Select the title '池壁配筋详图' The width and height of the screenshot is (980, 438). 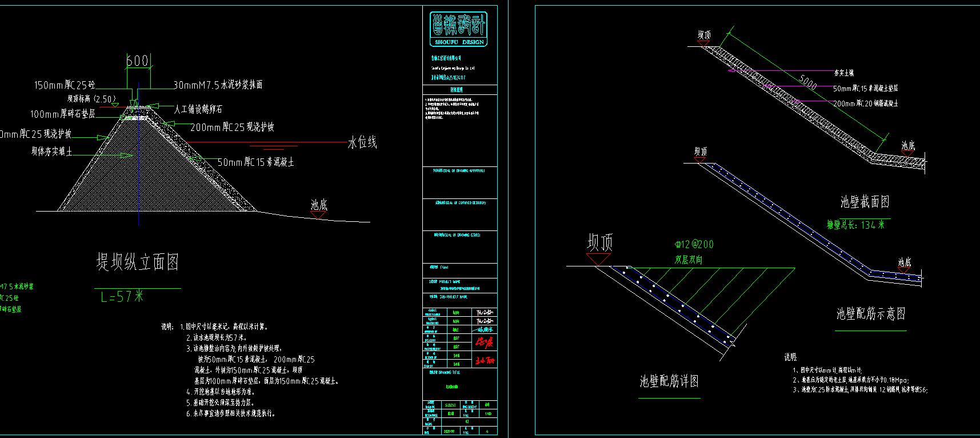tap(669, 381)
